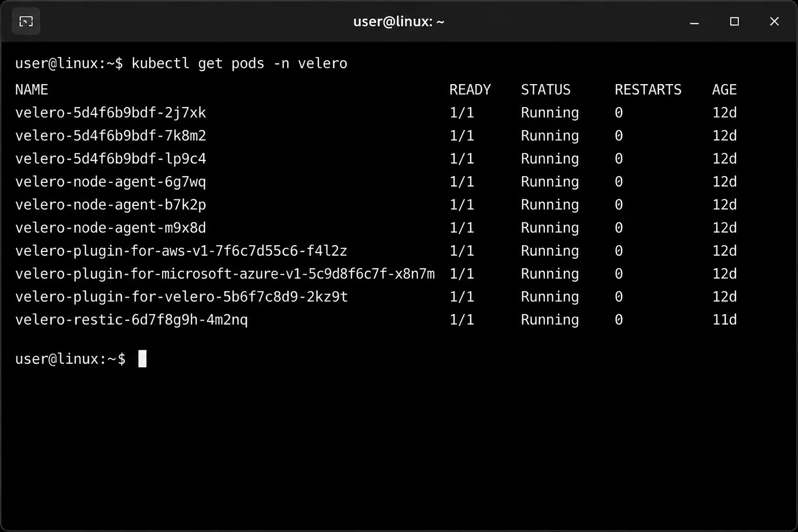Select pod name velero-5d4f6b9bdf-7k8m2
This screenshot has width=798, height=532.
tap(111, 136)
